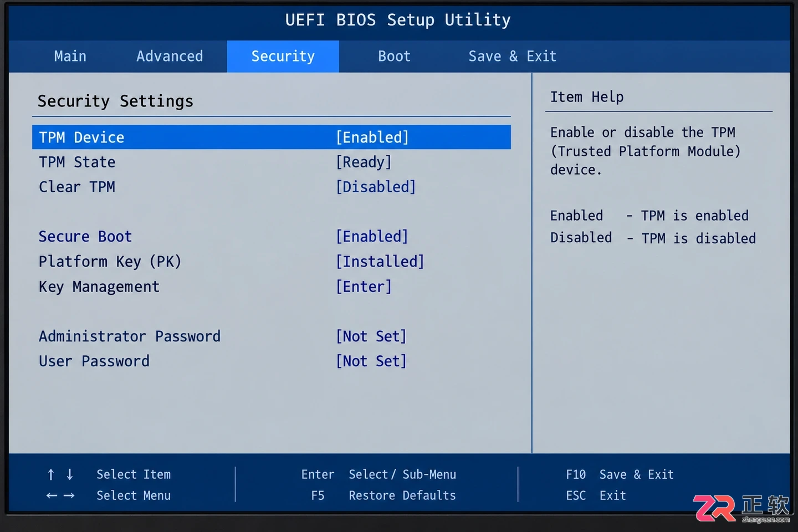
Task: Set User Password via [Not Set] value
Action: coord(371,361)
